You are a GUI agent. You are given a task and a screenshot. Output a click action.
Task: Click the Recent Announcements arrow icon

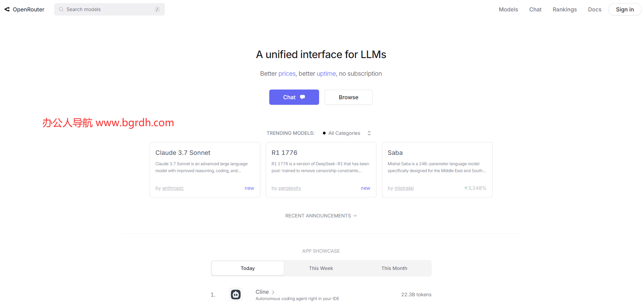pos(355,216)
